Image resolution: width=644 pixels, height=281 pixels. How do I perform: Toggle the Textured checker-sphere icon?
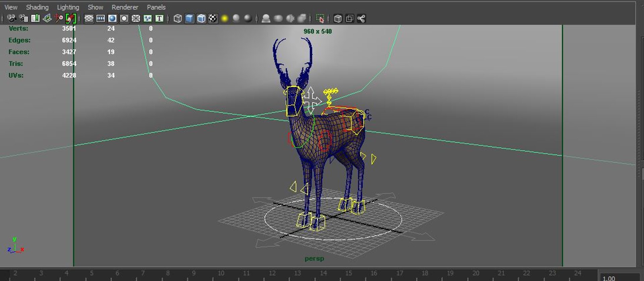[x=213, y=18]
